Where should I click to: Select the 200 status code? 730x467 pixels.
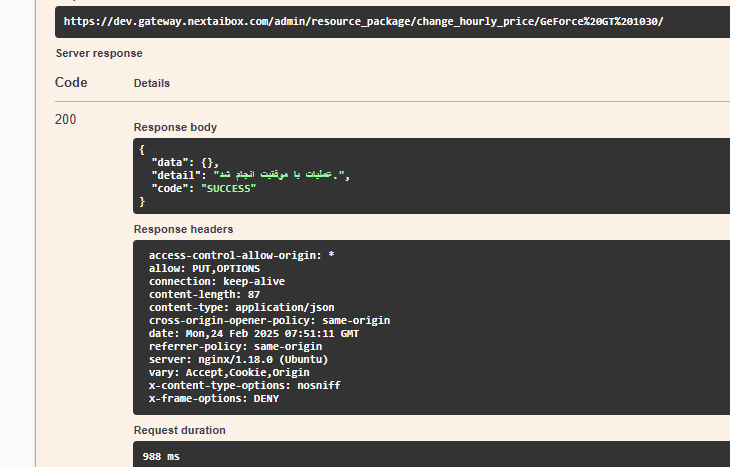point(66,120)
